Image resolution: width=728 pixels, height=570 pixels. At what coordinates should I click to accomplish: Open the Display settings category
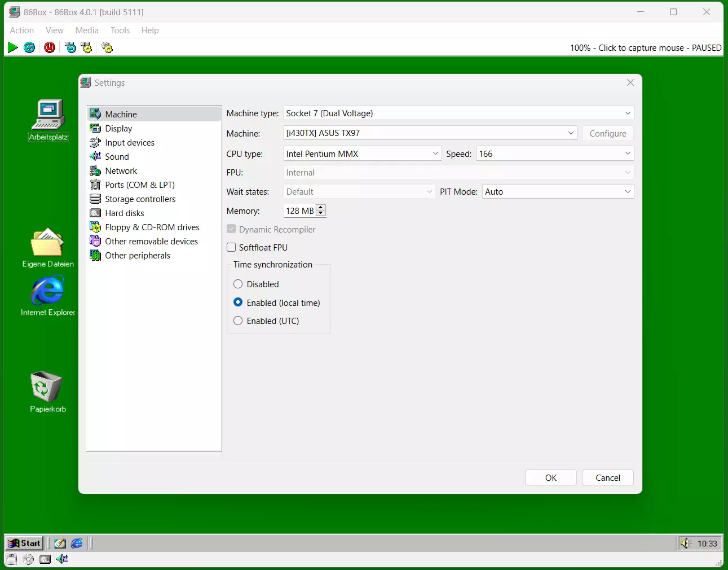tap(154, 128)
